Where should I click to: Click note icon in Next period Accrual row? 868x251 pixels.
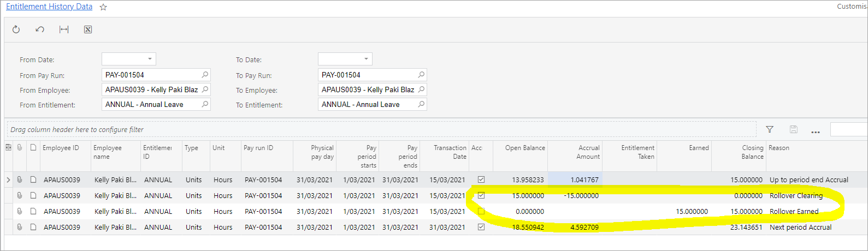pos(33,227)
